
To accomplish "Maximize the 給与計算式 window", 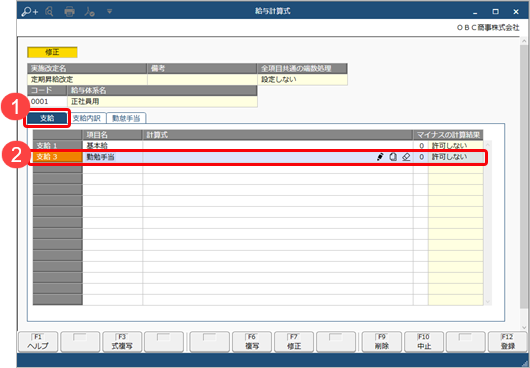I will click(495, 12).
